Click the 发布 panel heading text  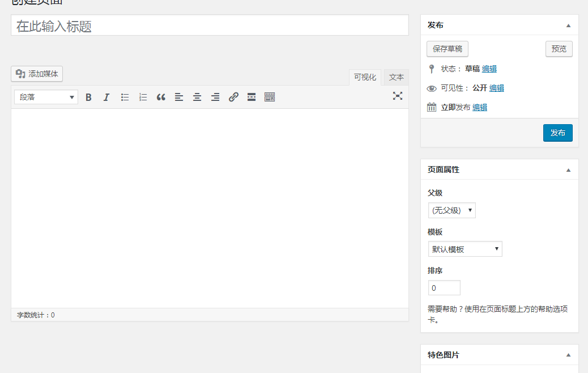436,25
